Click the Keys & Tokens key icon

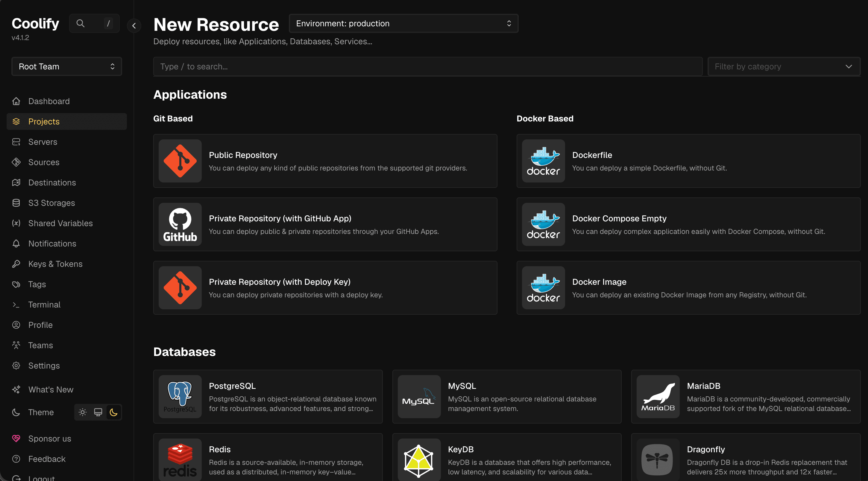click(16, 264)
